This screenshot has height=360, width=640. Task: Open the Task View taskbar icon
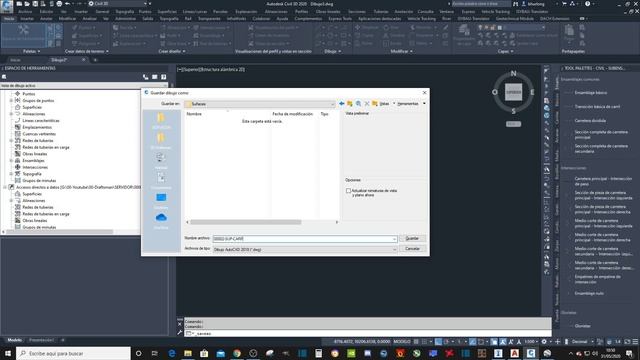coord(155,353)
